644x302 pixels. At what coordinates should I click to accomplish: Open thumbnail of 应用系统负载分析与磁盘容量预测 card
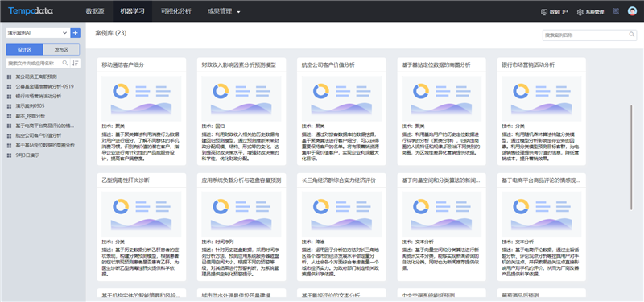(x=242, y=213)
